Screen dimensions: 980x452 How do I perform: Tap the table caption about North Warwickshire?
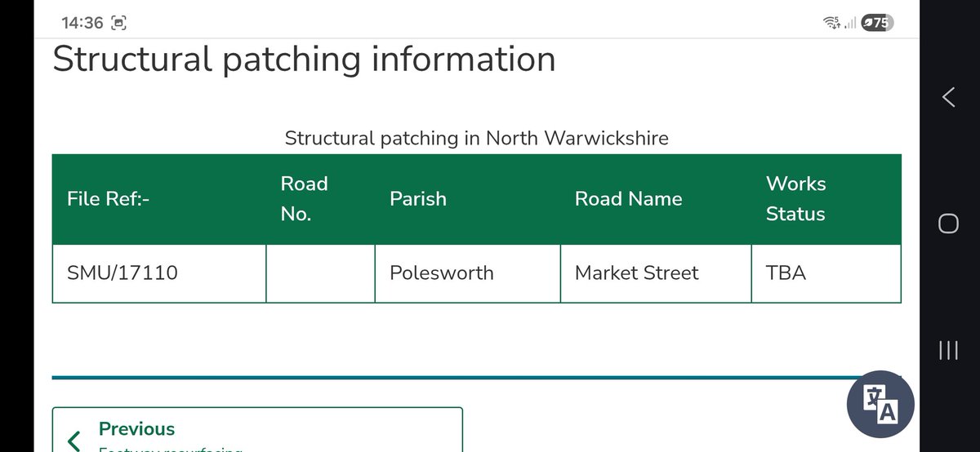coord(476,138)
